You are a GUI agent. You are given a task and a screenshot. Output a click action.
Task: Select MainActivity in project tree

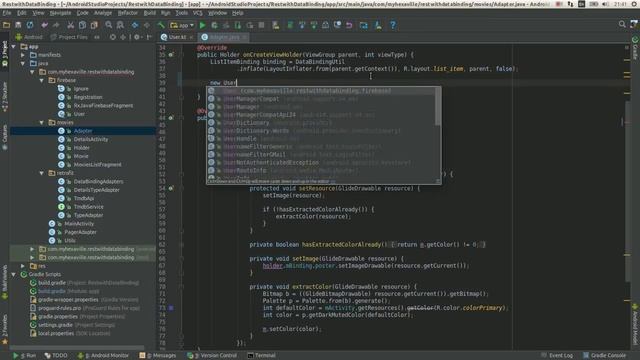(79, 224)
